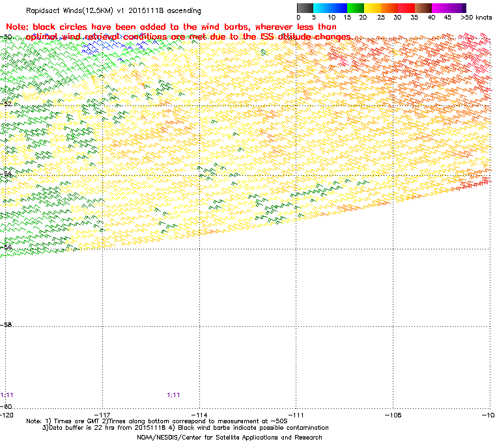
Task: Click the 'NOAA/NESDIS/Center for Satellite Applications' credit
Action: pyautogui.click(x=229, y=438)
